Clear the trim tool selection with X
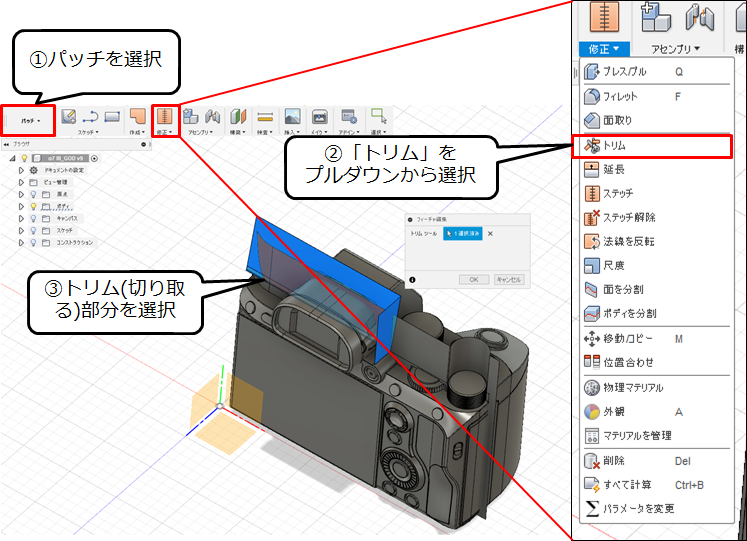Image resolution: width=747 pixels, height=541 pixels. [490, 233]
